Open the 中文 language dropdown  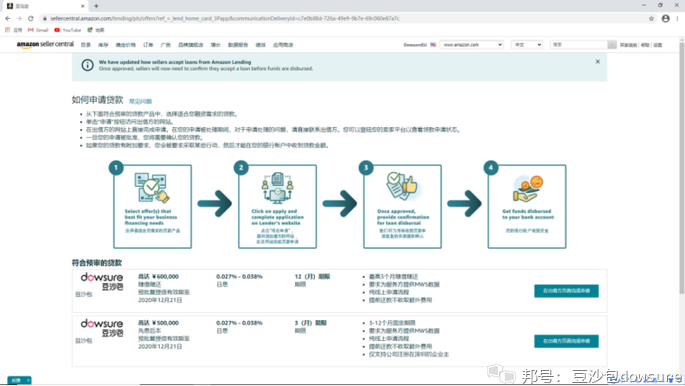pos(527,45)
